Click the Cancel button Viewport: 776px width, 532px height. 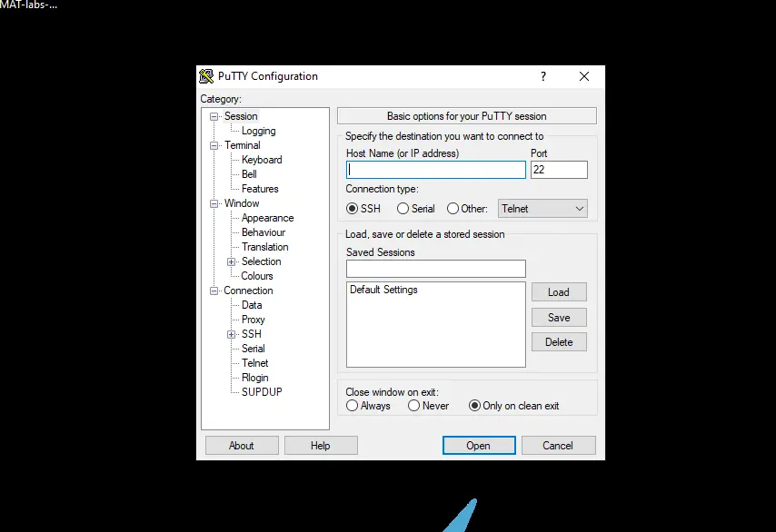pyautogui.click(x=558, y=446)
